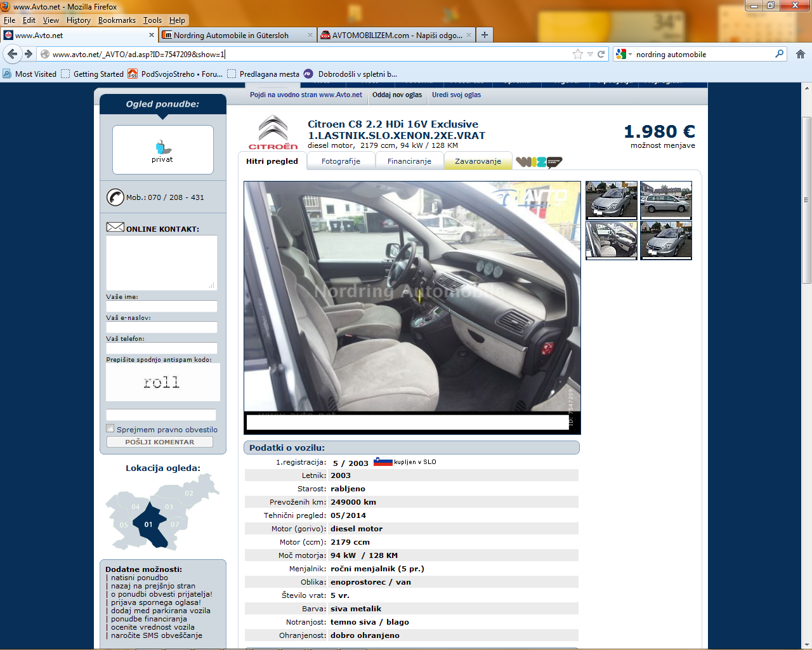The width and height of the screenshot is (812, 650).
Task: Click the Vaš e-naslov input field
Action: pyautogui.click(x=162, y=327)
